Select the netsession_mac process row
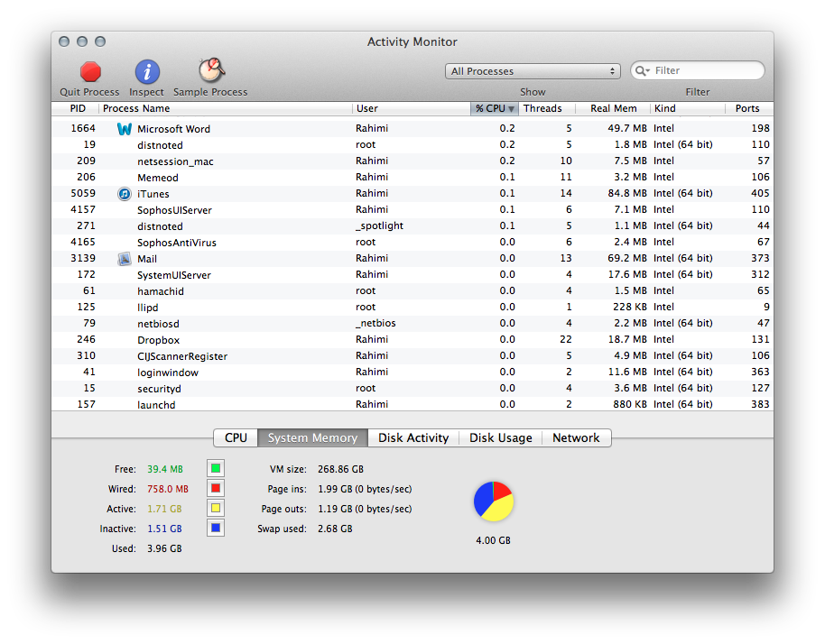The width and height of the screenshot is (825, 644). click(x=412, y=161)
